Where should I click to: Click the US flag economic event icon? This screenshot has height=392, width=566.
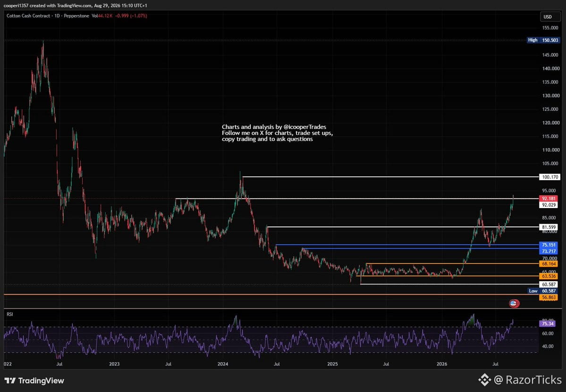click(514, 303)
